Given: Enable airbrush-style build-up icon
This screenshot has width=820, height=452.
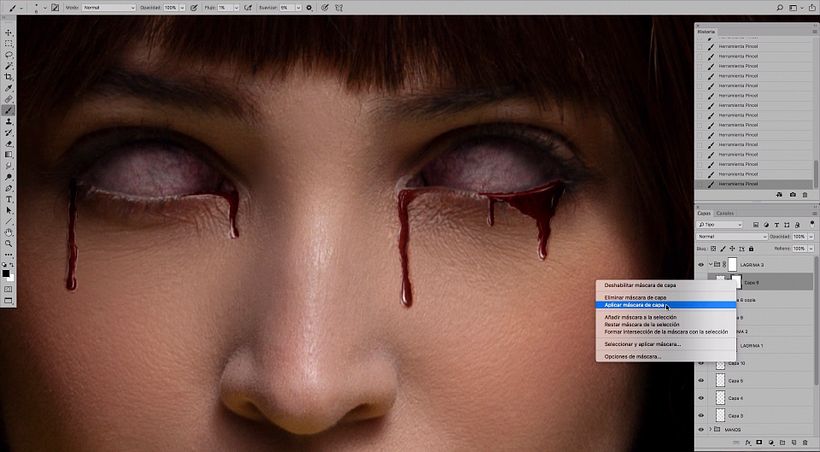Looking at the screenshot, I should [248, 8].
